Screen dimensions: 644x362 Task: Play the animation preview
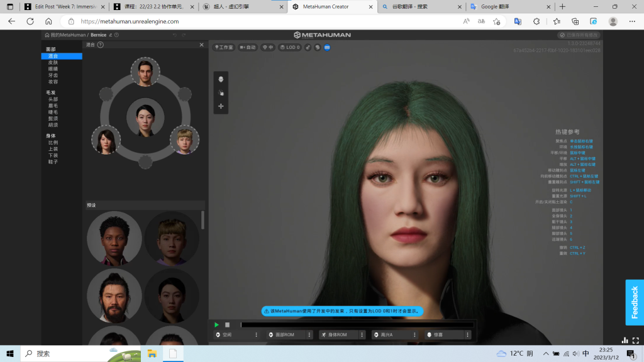[x=216, y=325]
